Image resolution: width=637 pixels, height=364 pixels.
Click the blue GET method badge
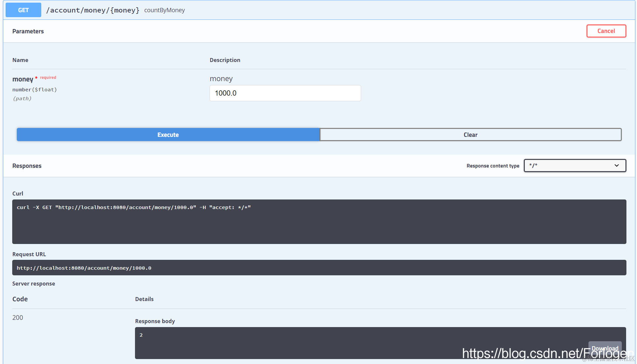click(23, 10)
